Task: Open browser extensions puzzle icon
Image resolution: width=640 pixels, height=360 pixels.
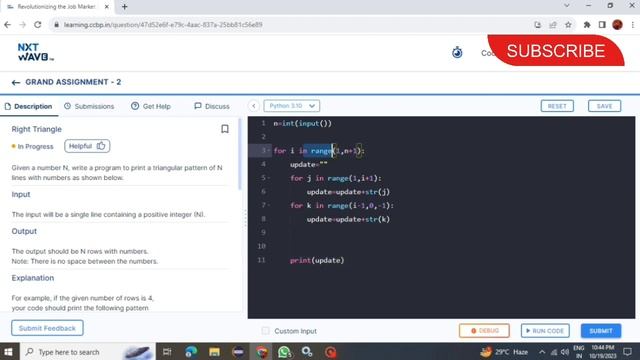Action: pyautogui.click(x=587, y=25)
